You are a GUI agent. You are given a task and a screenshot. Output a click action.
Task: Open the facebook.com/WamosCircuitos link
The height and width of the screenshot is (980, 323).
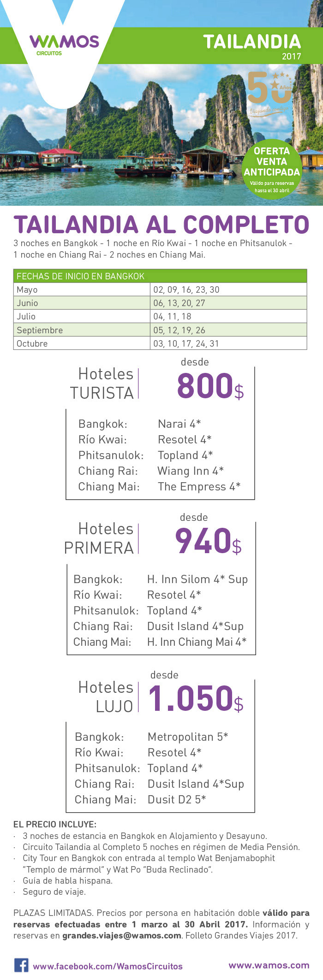[x=108, y=966]
